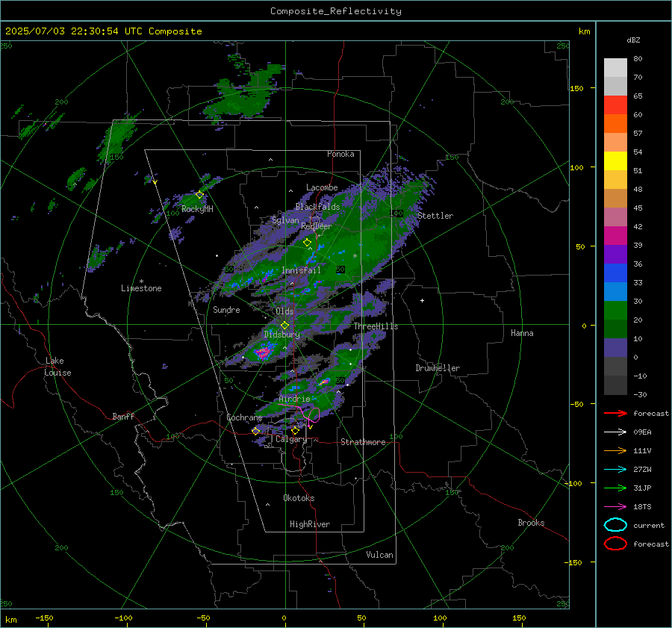This screenshot has width=672, height=628.
Task: Click the 80 value in the dBZ scale
Action: click(x=638, y=59)
